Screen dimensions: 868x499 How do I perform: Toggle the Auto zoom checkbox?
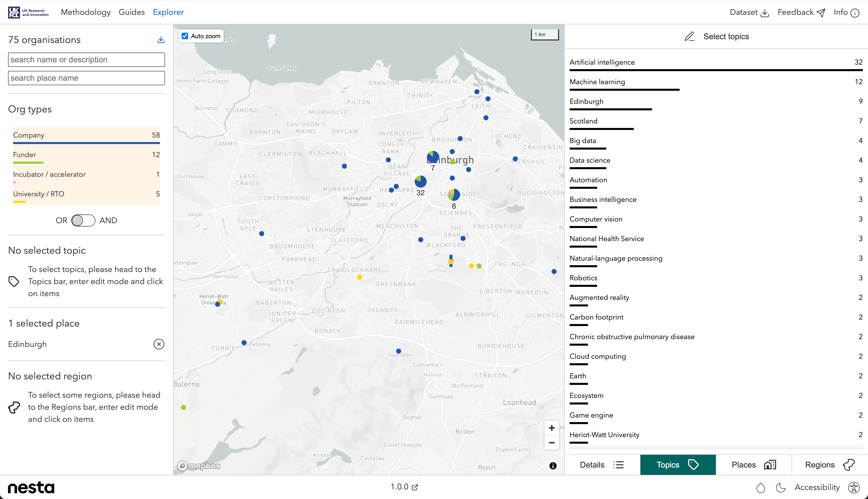[185, 36]
